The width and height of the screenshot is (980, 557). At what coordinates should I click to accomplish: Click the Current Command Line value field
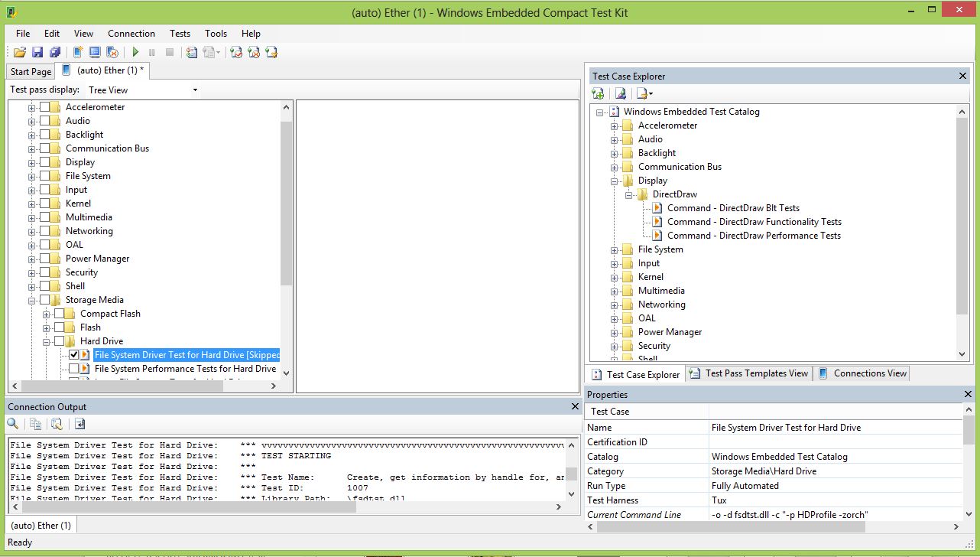836,515
